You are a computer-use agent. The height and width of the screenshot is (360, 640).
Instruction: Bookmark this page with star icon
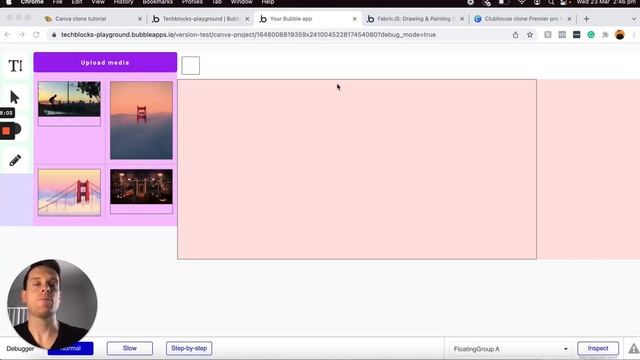pos(530,35)
